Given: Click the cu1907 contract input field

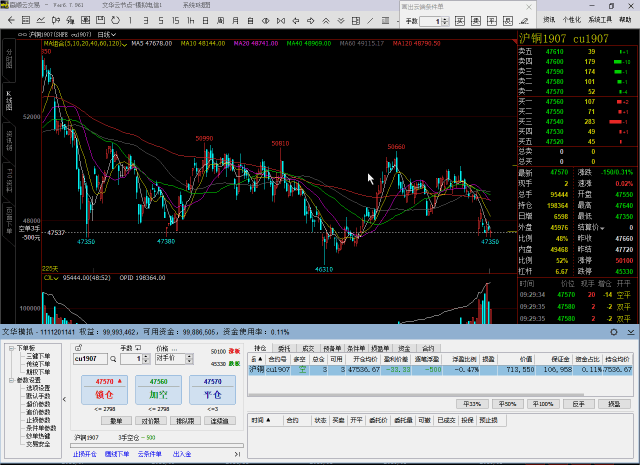Looking at the screenshot, I should click(x=90, y=359).
